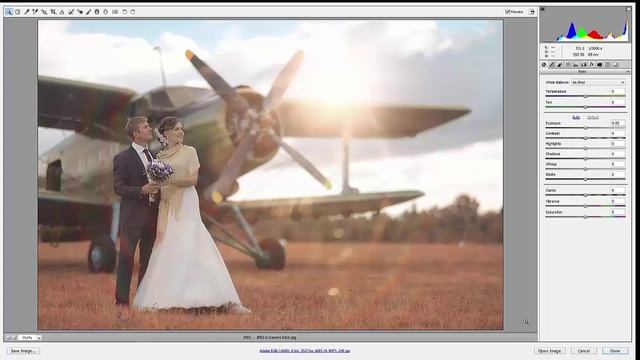Open the Basic panel tab
The image size is (640, 360).
tap(544, 64)
